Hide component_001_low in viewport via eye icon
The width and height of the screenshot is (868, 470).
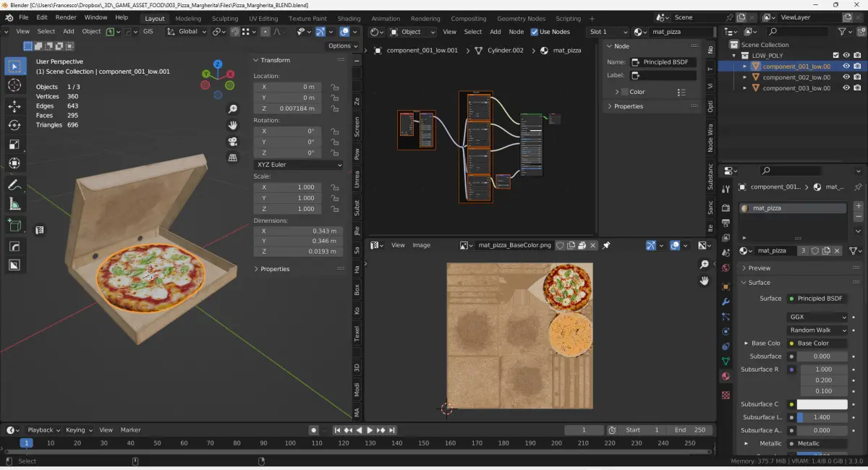click(x=846, y=66)
